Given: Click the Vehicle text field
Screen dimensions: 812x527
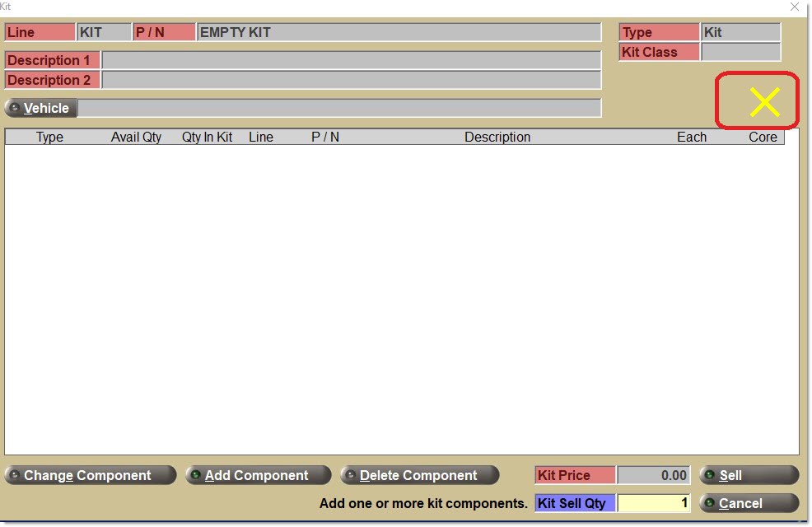Looking at the screenshot, I should [338, 108].
